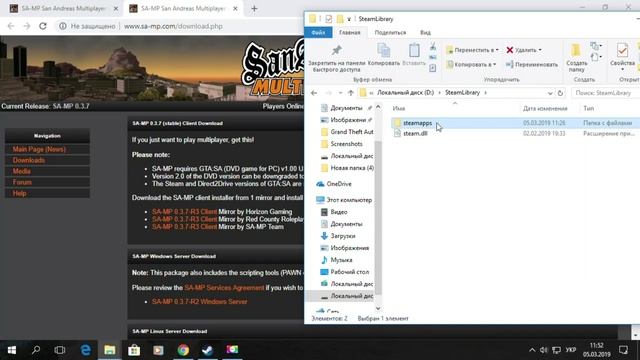
Task: Open the easy access dropdown icon
Action: tap(595, 57)
